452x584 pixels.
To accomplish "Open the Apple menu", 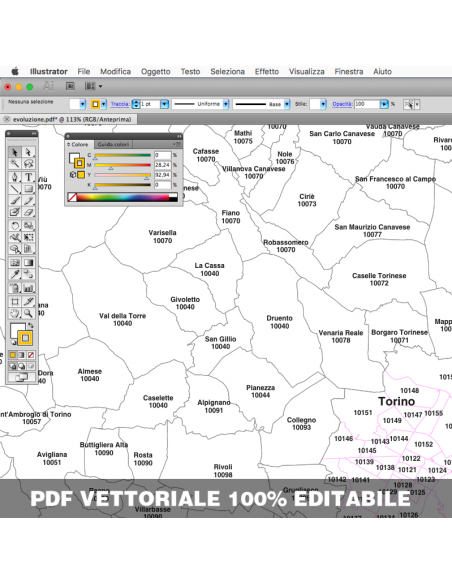I will (15, 72).
